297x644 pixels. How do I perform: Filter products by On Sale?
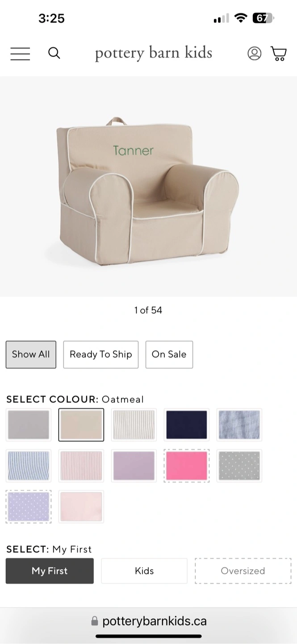169,355
